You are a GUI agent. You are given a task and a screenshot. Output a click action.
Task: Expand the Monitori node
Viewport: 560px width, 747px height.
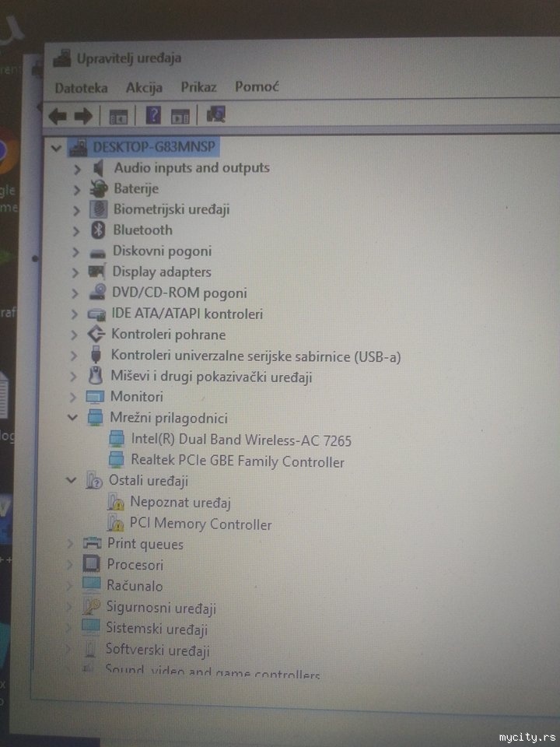[73, 397]
